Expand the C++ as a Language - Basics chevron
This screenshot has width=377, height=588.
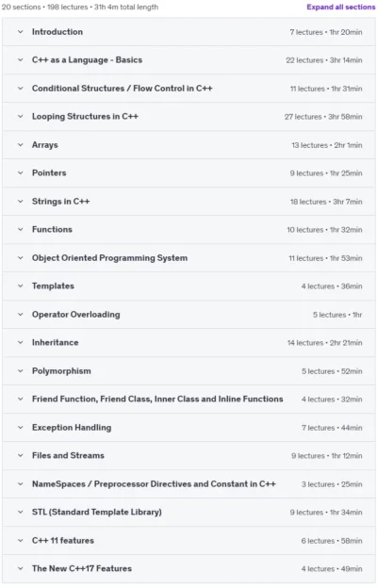(x=20, y=60)
